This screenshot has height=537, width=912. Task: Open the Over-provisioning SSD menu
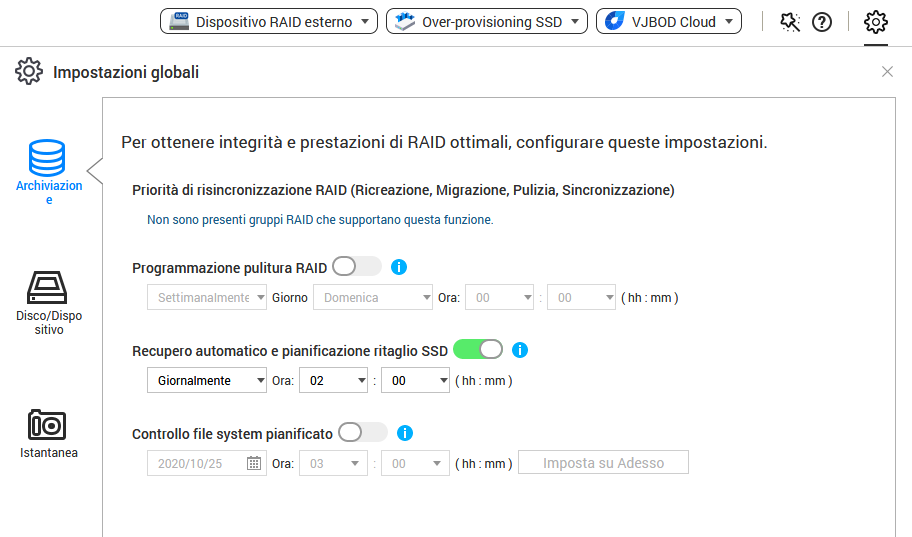click(486, 21)
